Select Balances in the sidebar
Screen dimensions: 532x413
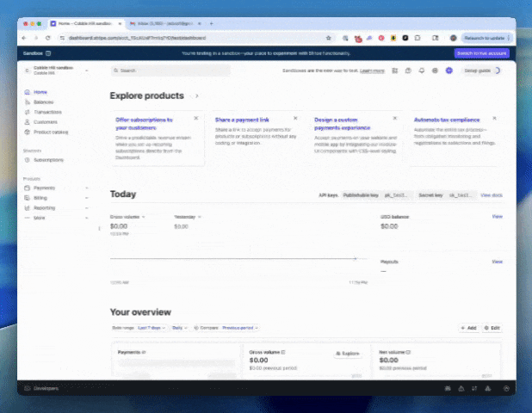[43, 102]
